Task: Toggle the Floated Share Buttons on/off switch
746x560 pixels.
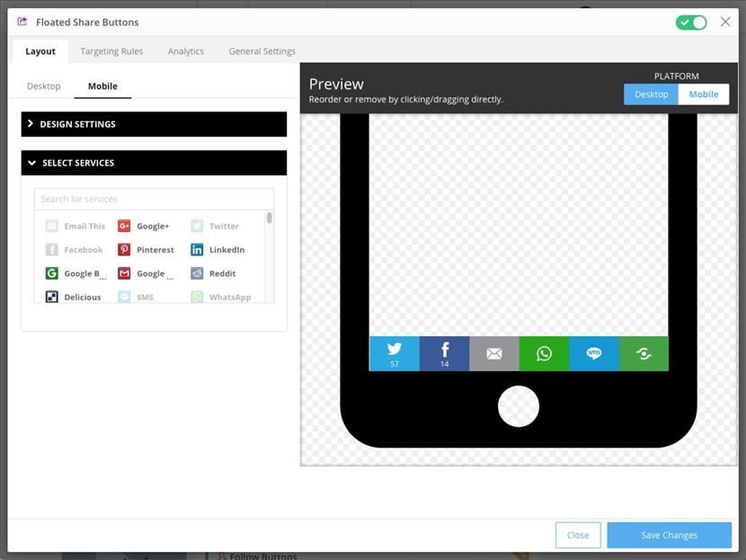Action: [x=691, y=22]
